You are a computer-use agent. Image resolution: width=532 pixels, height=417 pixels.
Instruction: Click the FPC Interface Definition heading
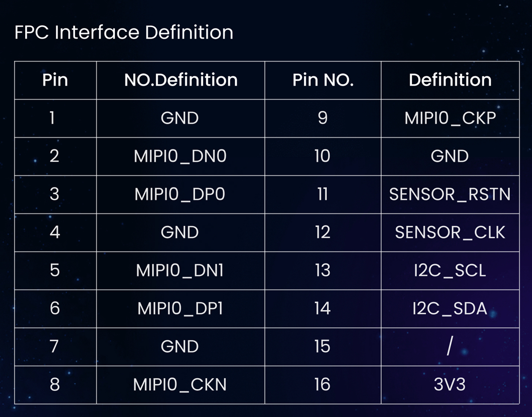point(124,33)
